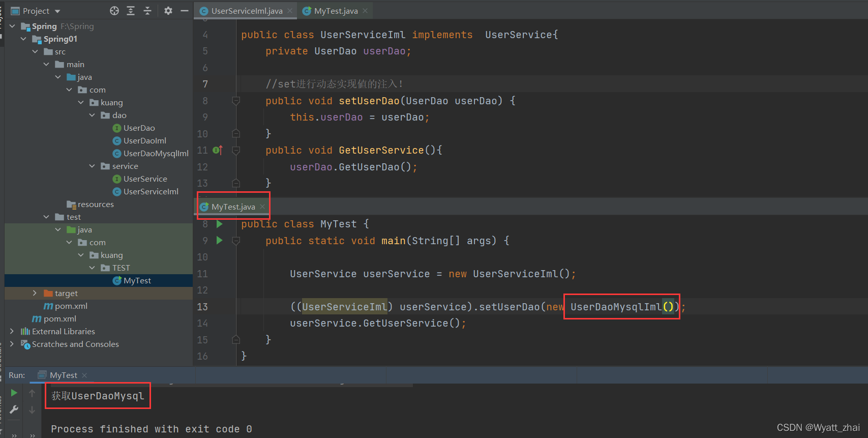Expand External Libraries node
This screenshot has height=438, width=868.
click(x=12, y=331)
